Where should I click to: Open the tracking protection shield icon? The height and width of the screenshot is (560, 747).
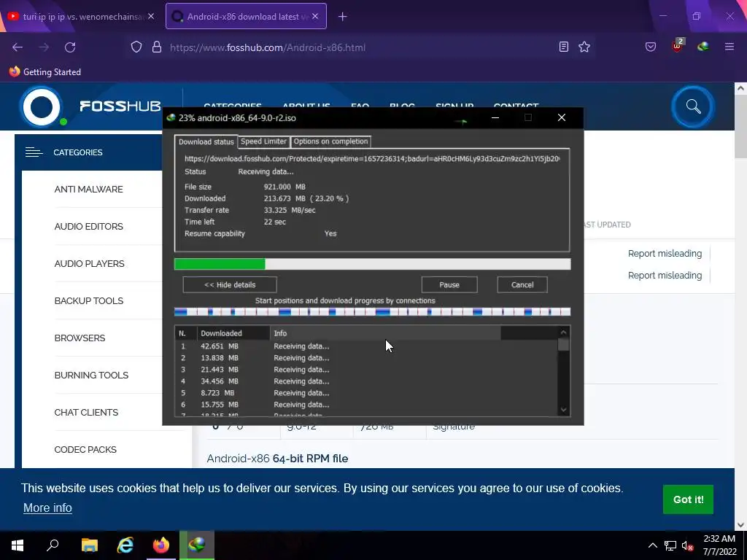[x=136, y=47]
